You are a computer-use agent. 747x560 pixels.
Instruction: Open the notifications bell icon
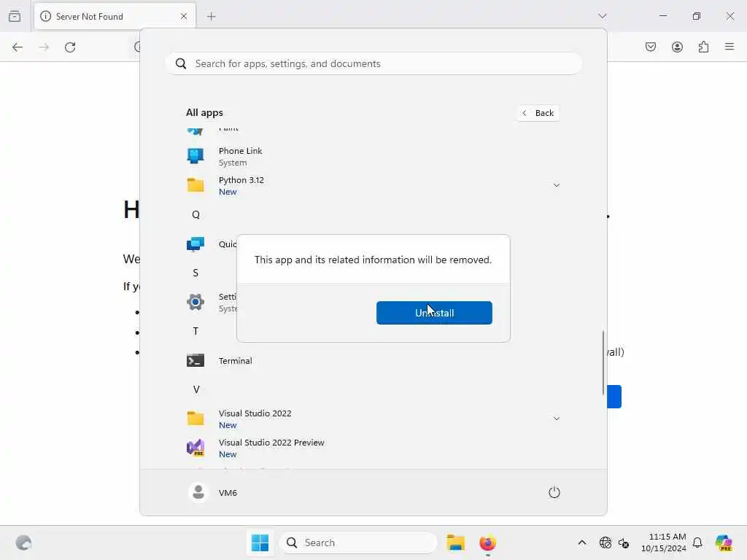697,542
